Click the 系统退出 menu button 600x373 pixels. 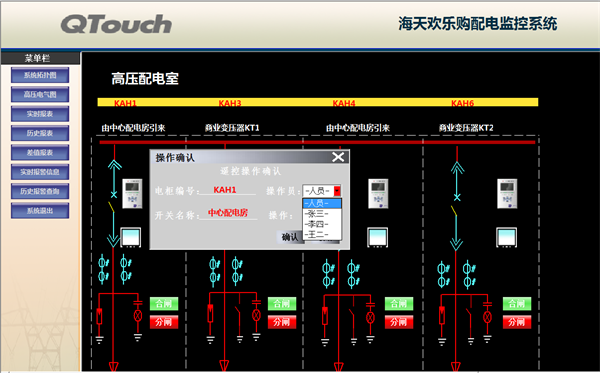[x=40, y=211]
